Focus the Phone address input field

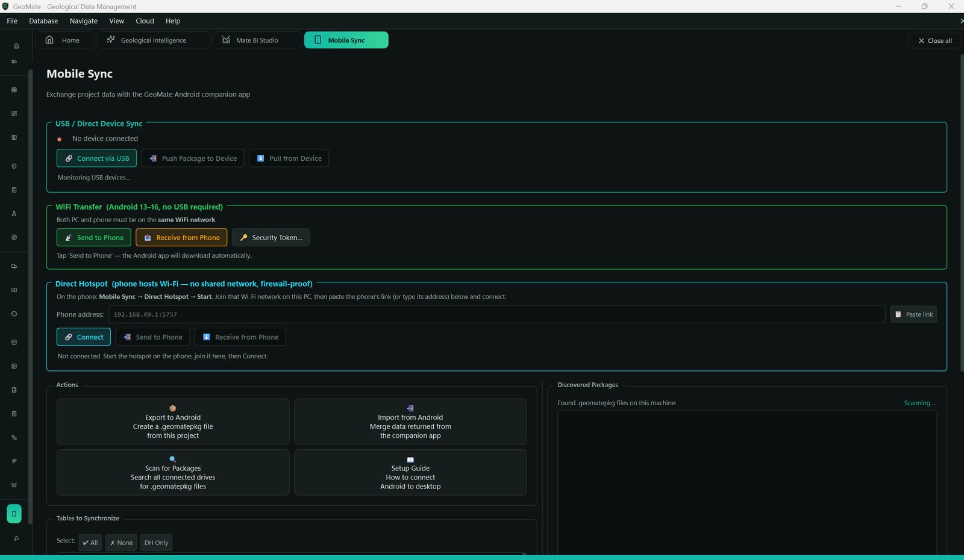click(496, 314)
